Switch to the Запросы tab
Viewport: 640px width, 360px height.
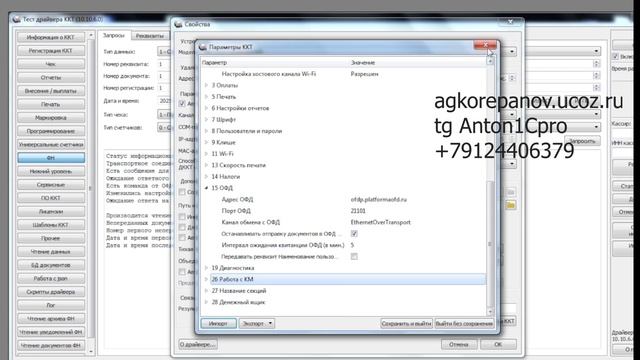(x=114, y=36)
